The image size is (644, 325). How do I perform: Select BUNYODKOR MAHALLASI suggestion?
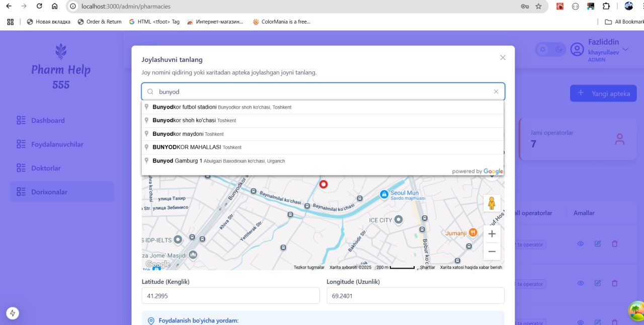[323, 147]
